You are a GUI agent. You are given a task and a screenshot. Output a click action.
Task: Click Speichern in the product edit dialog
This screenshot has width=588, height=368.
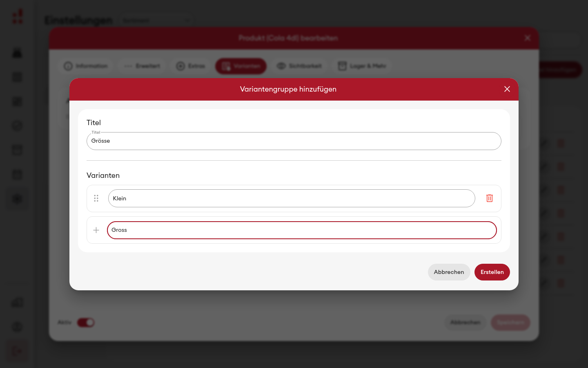pyautogui.click(x=511, y=323)
